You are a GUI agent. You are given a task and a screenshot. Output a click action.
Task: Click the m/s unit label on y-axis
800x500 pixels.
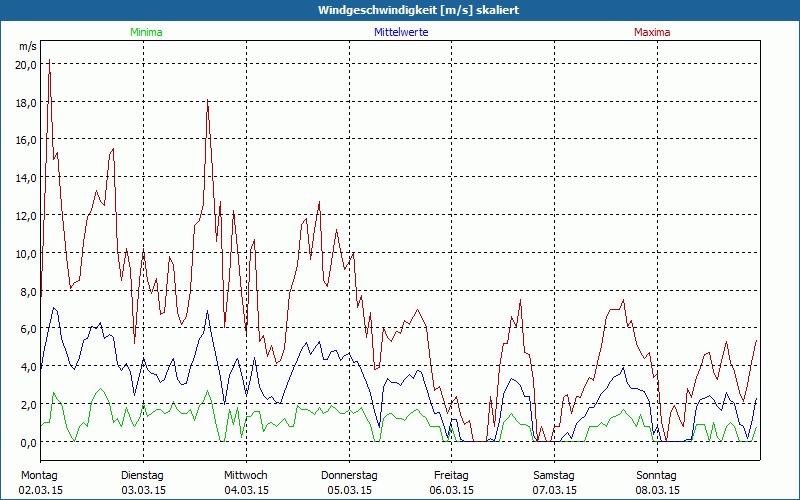(x=27, y=47)
